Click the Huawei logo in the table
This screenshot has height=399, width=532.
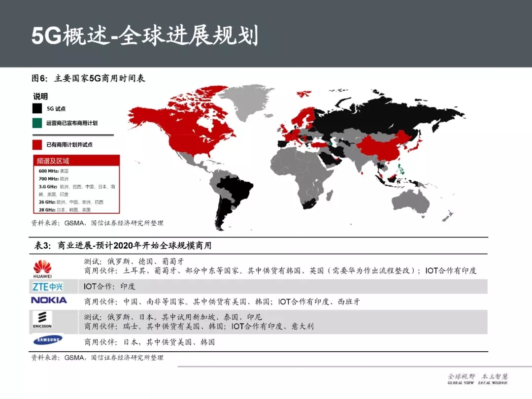coord(42,269)
